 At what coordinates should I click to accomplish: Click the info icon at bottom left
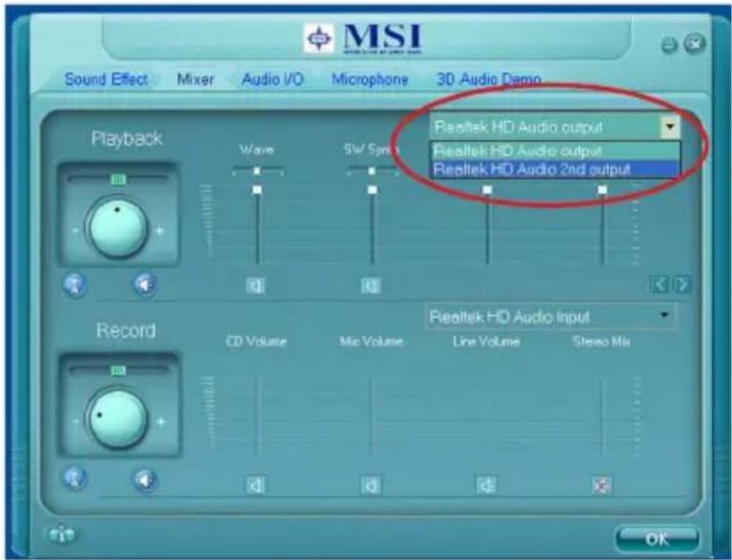click(x=61, y=534)
